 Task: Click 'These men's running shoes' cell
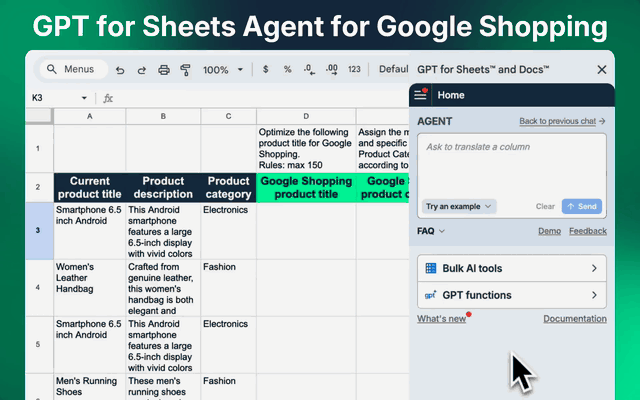163,387
